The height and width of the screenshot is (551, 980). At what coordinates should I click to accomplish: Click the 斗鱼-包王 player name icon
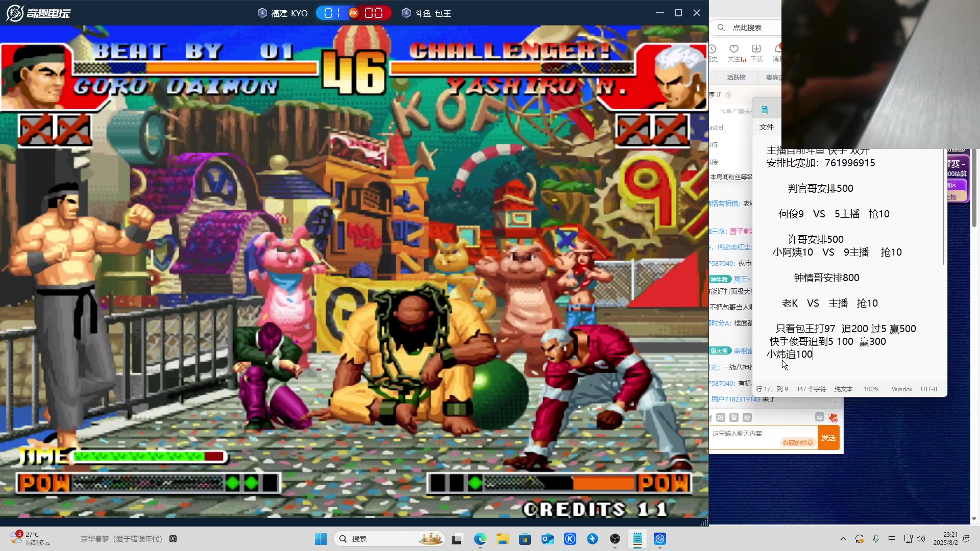(406, 13)
